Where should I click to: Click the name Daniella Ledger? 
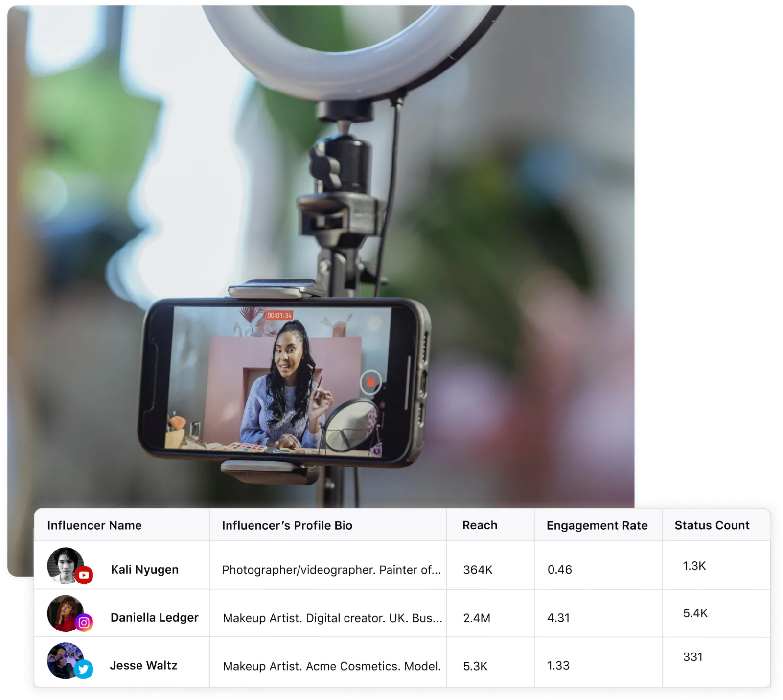[155, 618]
